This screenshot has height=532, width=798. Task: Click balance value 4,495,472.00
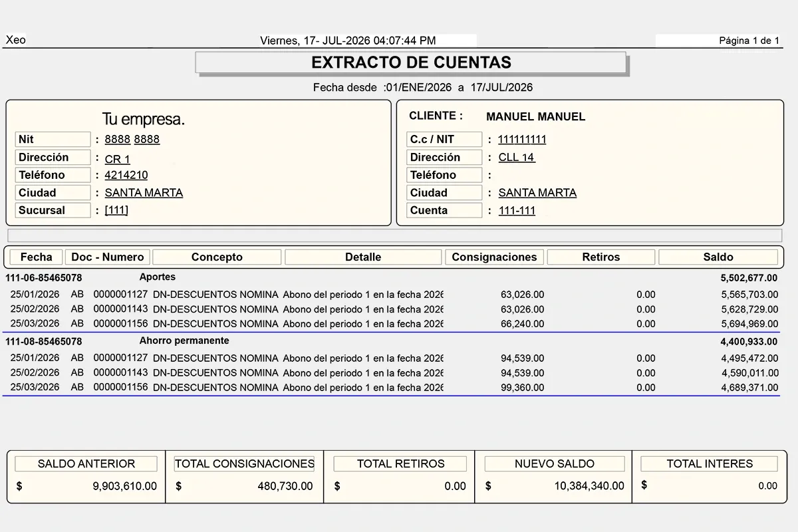[x=749, y=358]
